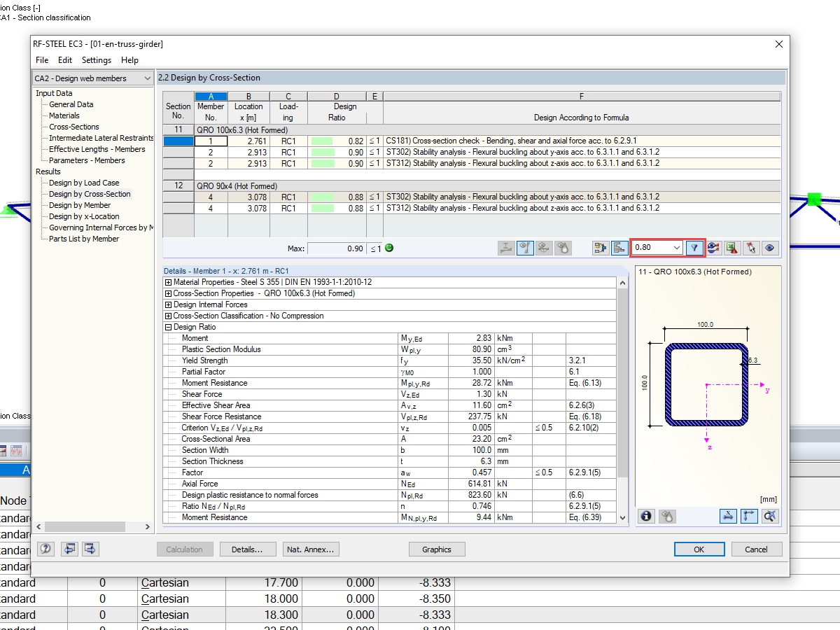The width and height of the screenshot is (840, 630).
Task: Toggle the vertical dimension arrows icon
Action: [749, 516]
